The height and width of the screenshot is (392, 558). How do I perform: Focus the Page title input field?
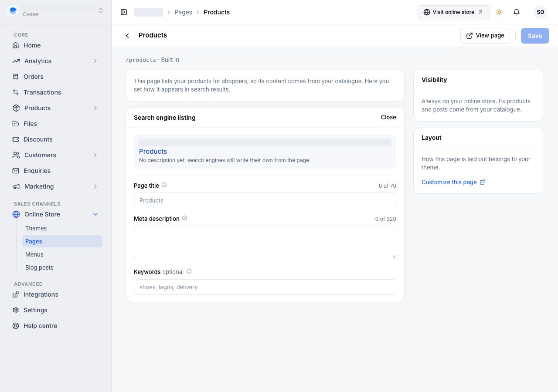tap(265, 200)
